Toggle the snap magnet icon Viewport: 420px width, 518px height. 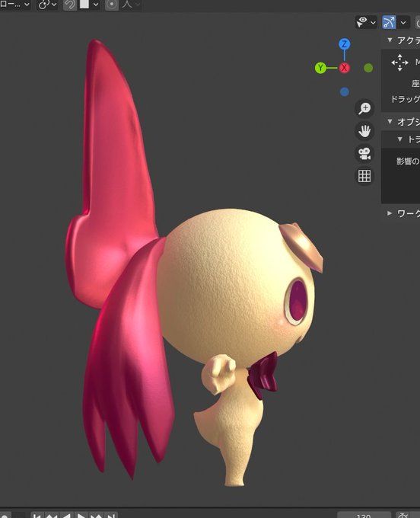pos(70,5)
